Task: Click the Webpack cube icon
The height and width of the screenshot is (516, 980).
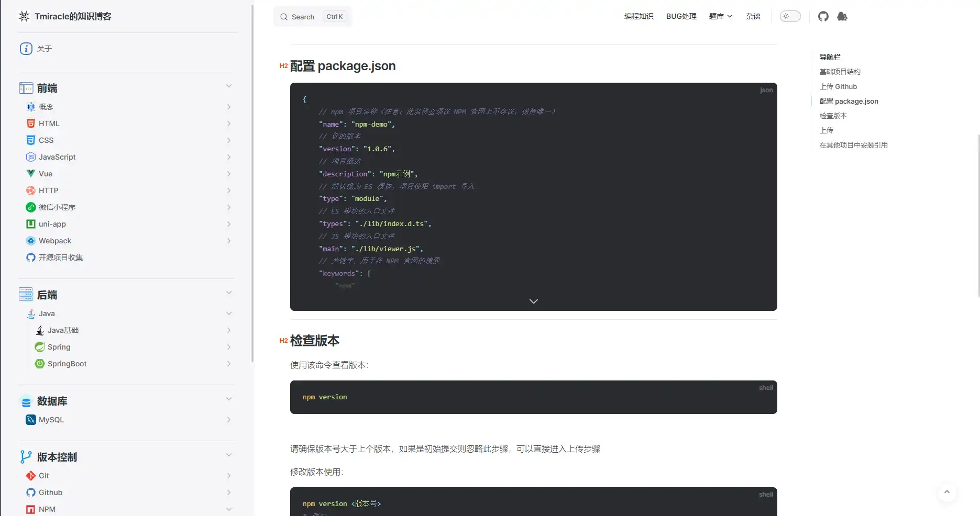Action: (31, 241)
